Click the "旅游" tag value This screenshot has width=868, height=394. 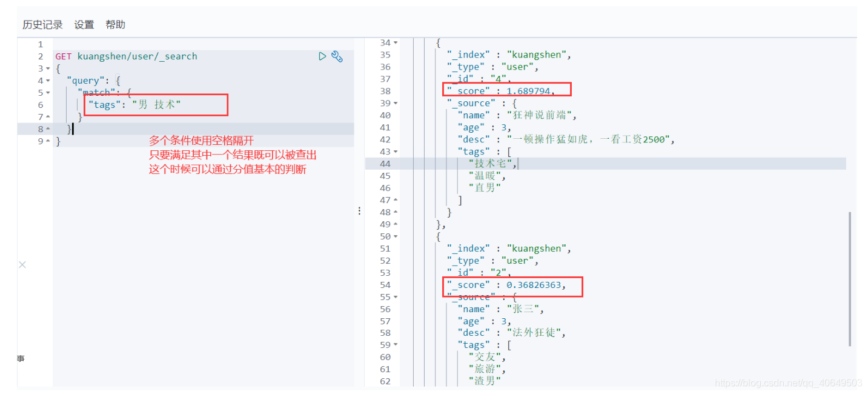pyautogui.click(x=487, y=369)
